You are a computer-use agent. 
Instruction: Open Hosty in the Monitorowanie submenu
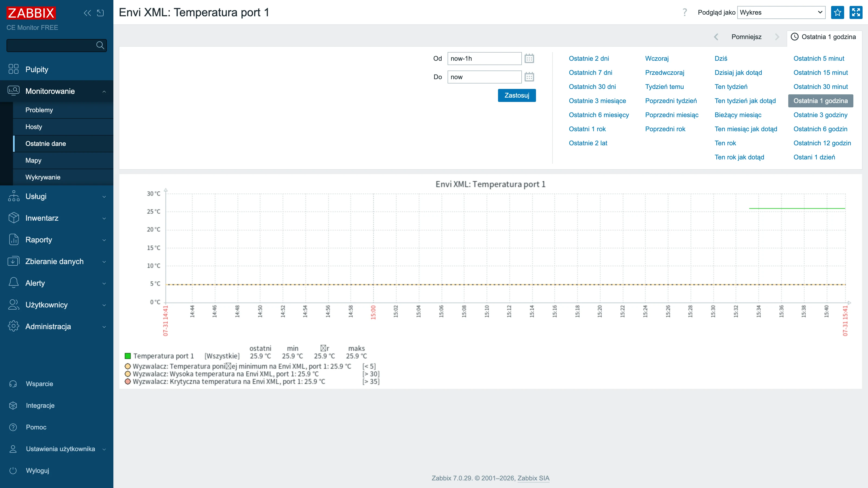pos(63,127)
